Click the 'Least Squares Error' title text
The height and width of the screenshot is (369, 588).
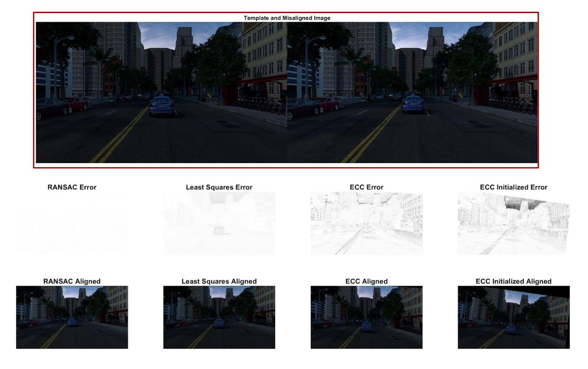tap(219, 187)
